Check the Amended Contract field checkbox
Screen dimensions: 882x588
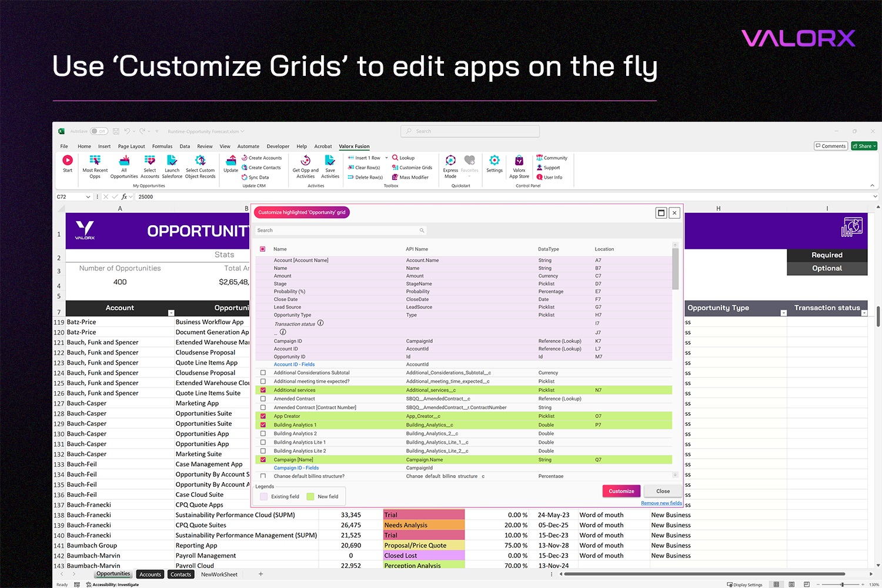[263, 399]
